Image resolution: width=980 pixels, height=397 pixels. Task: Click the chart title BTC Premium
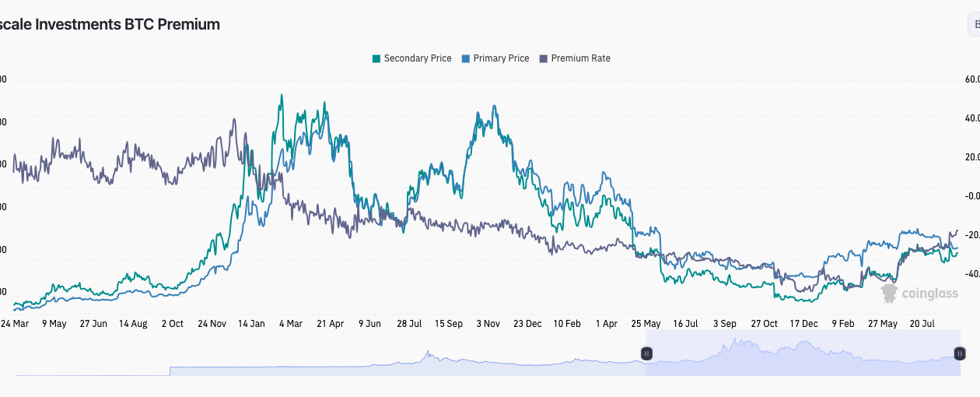tap(110, 24)
